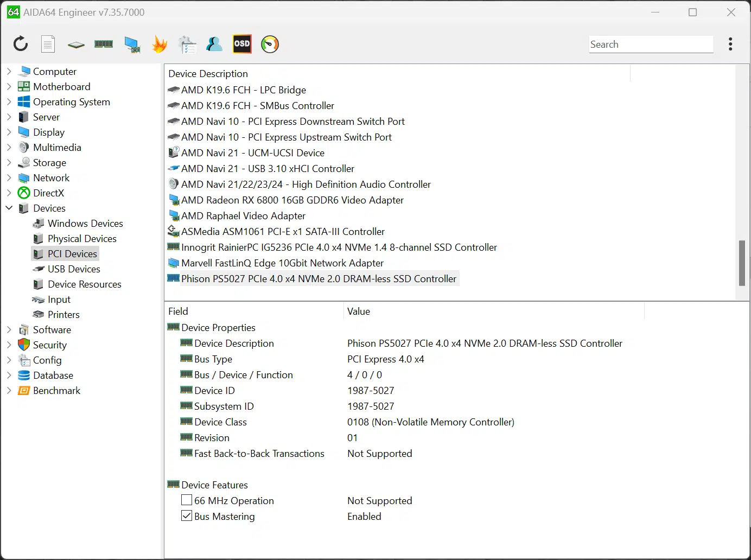Collapse the Devices tree node
Screen dimensions: 751x560
[x=9, y=208]
